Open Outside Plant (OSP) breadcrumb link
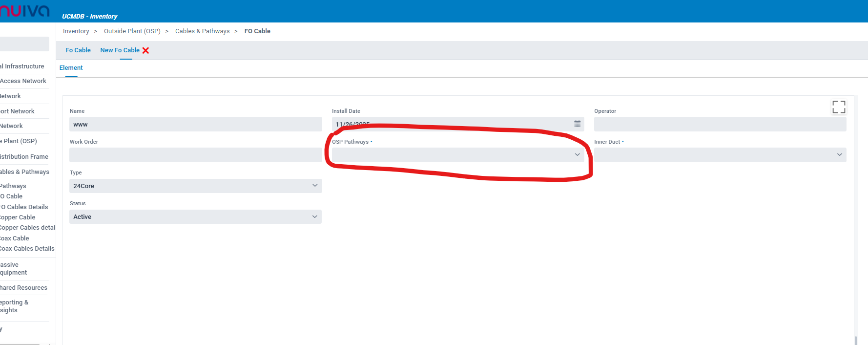This screenshot has width=868, height=345. tap(132, 31)
